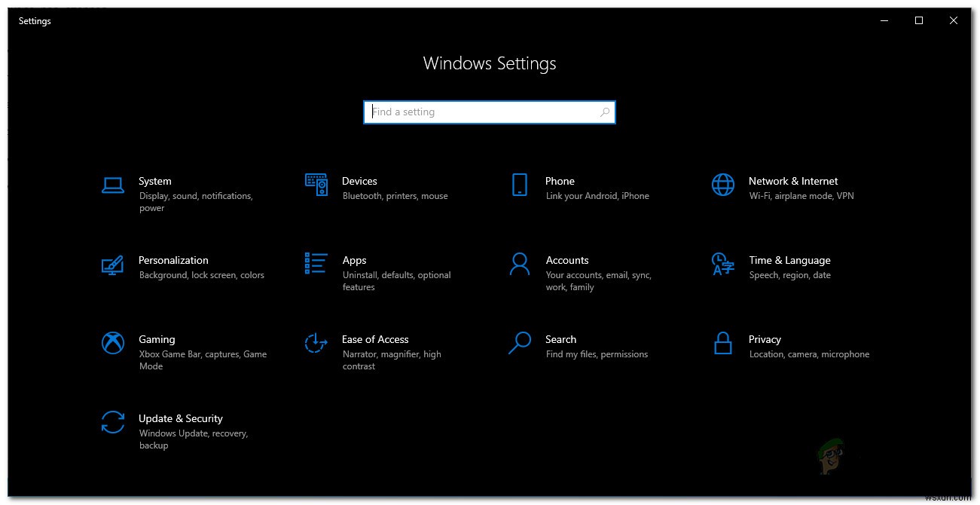Click the Update & Security arrows icon
Viewport: 980px width, 505px height.
click(113, 422)
